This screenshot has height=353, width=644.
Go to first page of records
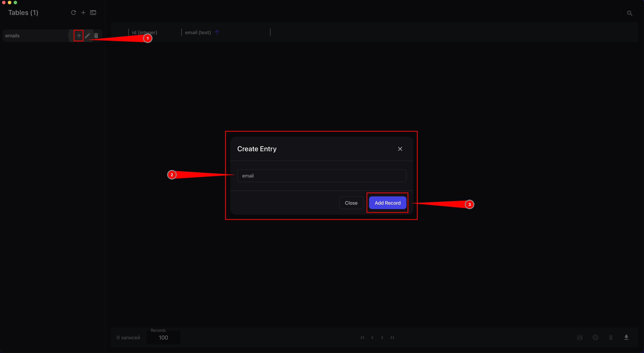[362, 338]
